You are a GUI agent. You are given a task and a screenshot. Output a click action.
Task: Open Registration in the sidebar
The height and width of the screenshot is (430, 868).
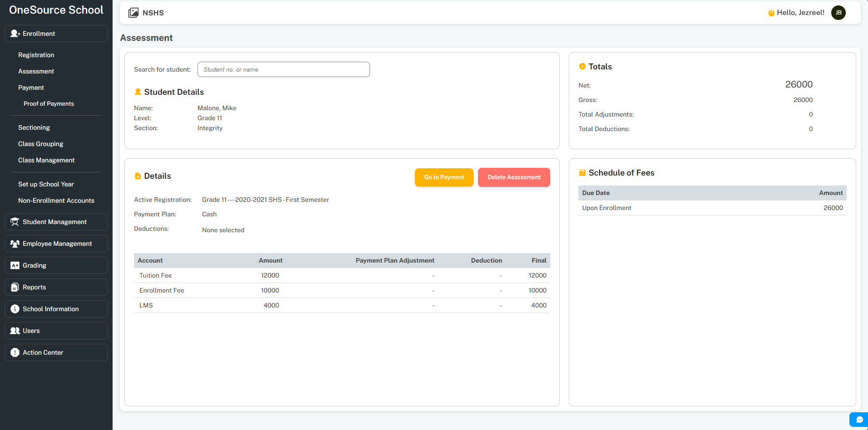point(36,55)
